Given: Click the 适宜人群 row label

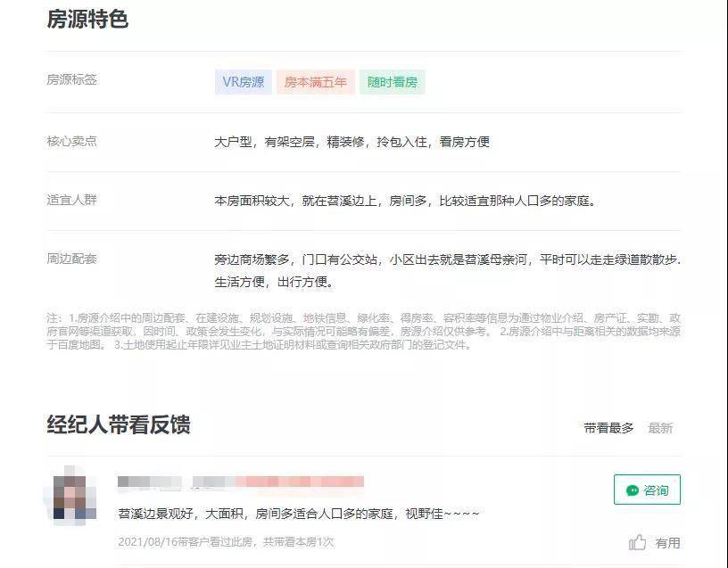Looking at the screenshot, I should click(x=72, y=200).
